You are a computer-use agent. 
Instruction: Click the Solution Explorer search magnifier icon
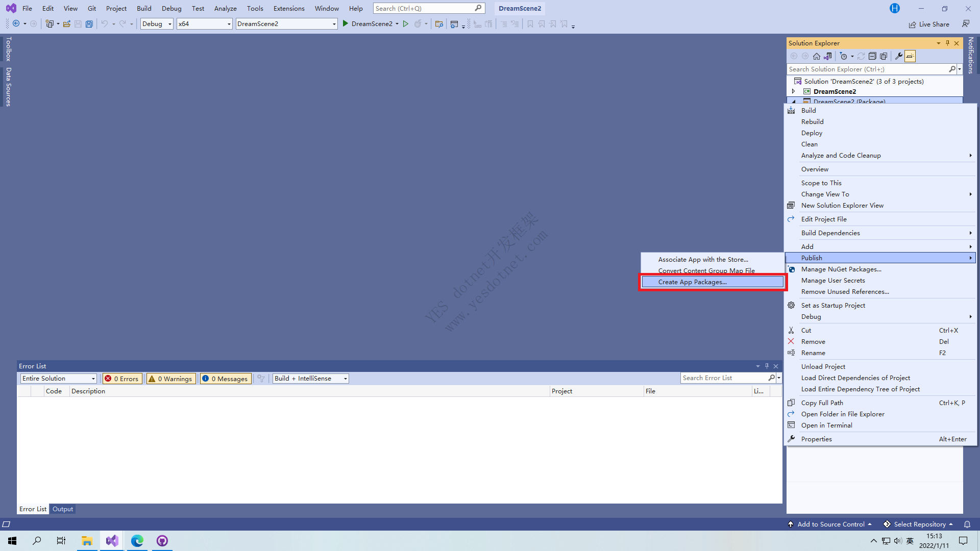tap(952, 69)
